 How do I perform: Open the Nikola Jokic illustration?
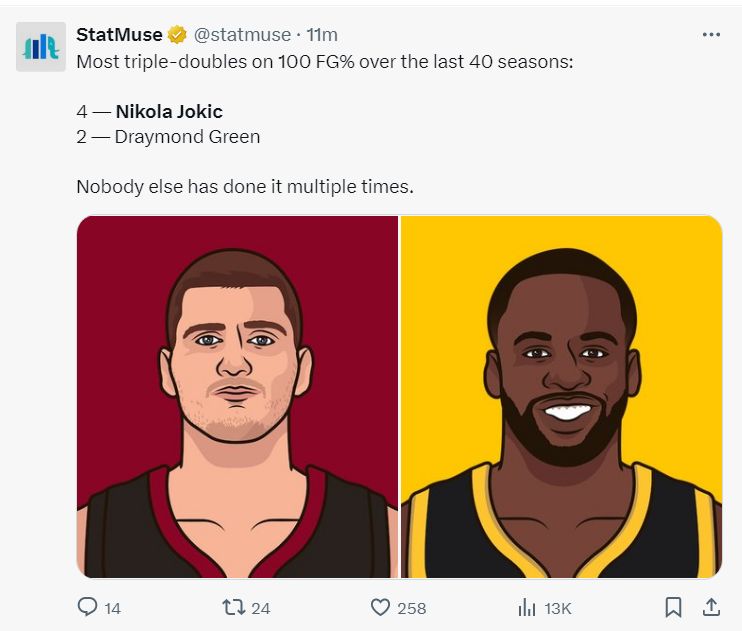238,397
